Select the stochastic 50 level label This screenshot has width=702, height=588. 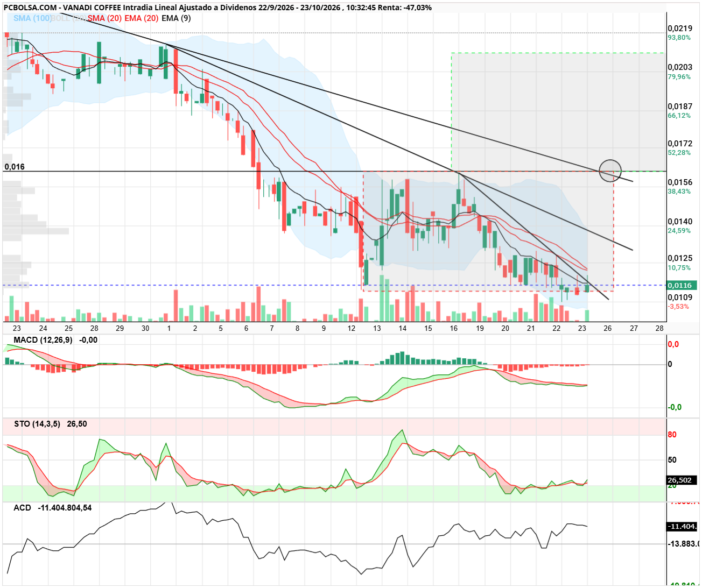tap(672, 460)
